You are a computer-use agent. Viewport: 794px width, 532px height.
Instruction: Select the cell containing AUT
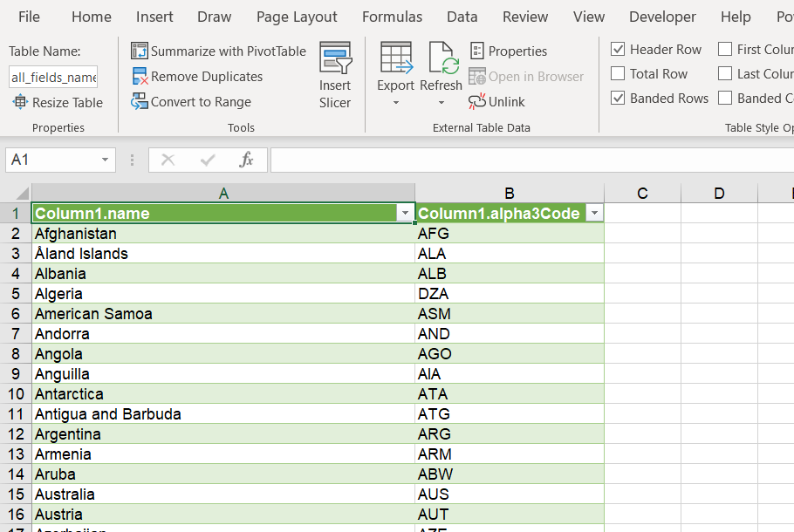pos(510,515)
